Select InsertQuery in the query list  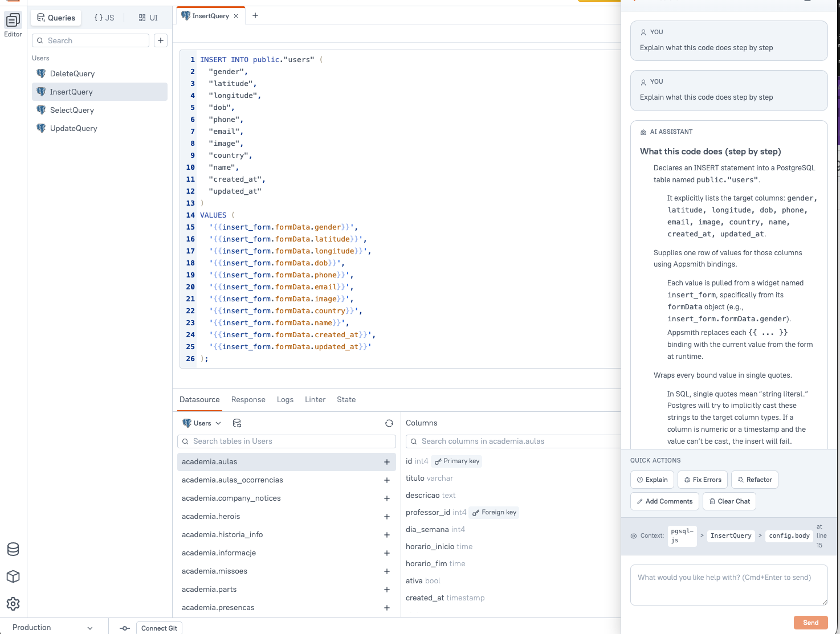[x=100, y=92]
